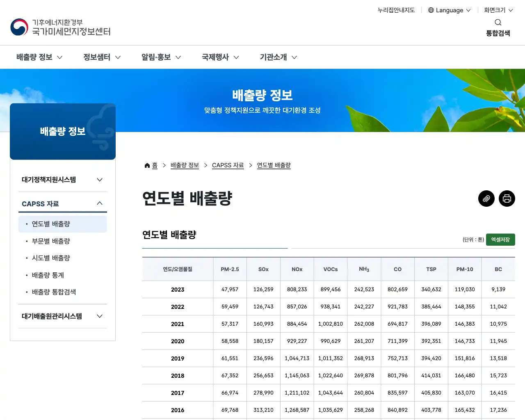
Task: Click the VOCs column header
Action: 331,269
